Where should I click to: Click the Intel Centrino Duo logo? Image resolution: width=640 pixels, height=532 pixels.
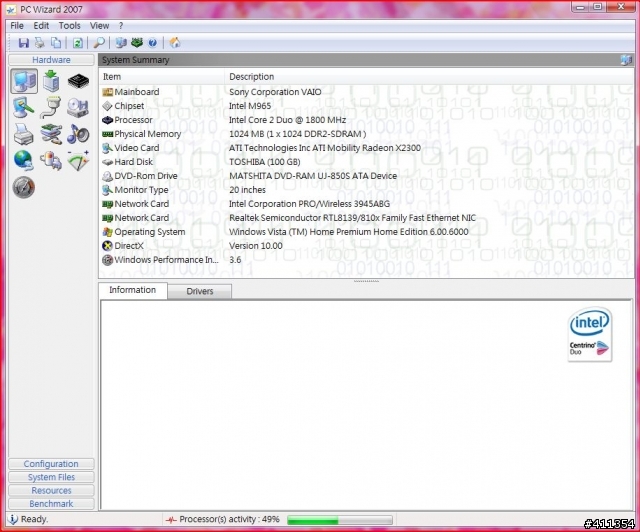point(589,335)
